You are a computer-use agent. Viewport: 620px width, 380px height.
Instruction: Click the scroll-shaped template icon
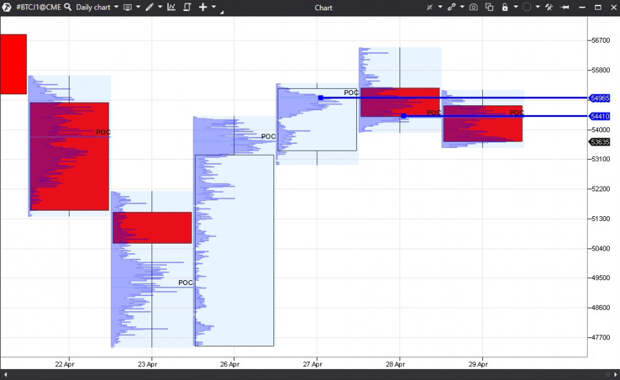click(187, 7)
